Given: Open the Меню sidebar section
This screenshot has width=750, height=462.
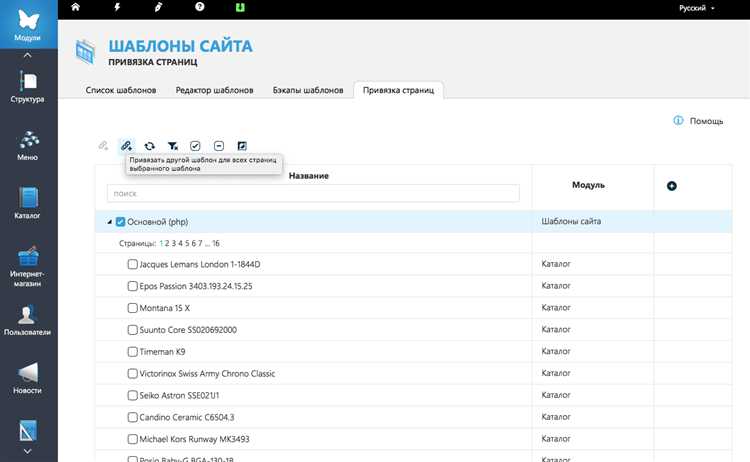Looking at the screenshot, I should coord(28,145).
